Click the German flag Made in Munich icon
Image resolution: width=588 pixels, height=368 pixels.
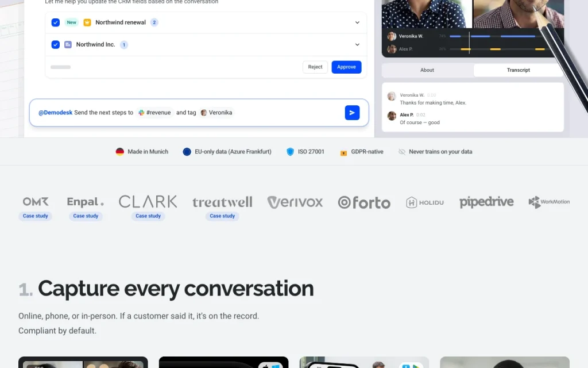[x=119, y=152]
